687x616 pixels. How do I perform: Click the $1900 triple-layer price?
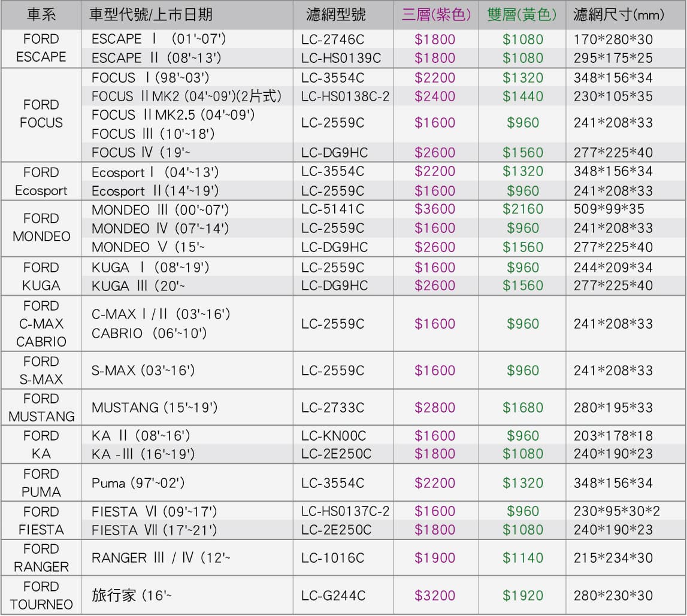pyautogui.click(x=435, y=558)
